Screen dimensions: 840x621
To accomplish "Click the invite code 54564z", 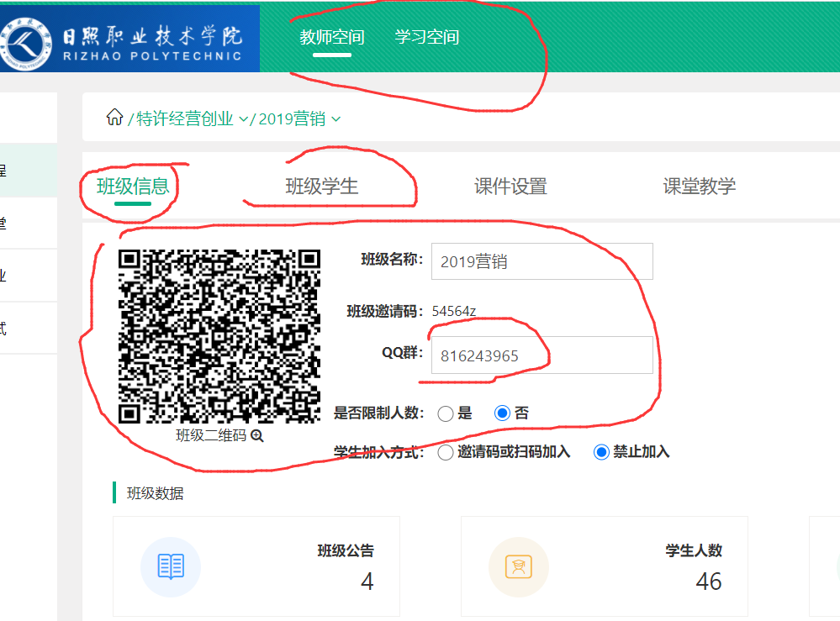I will 454,311.
